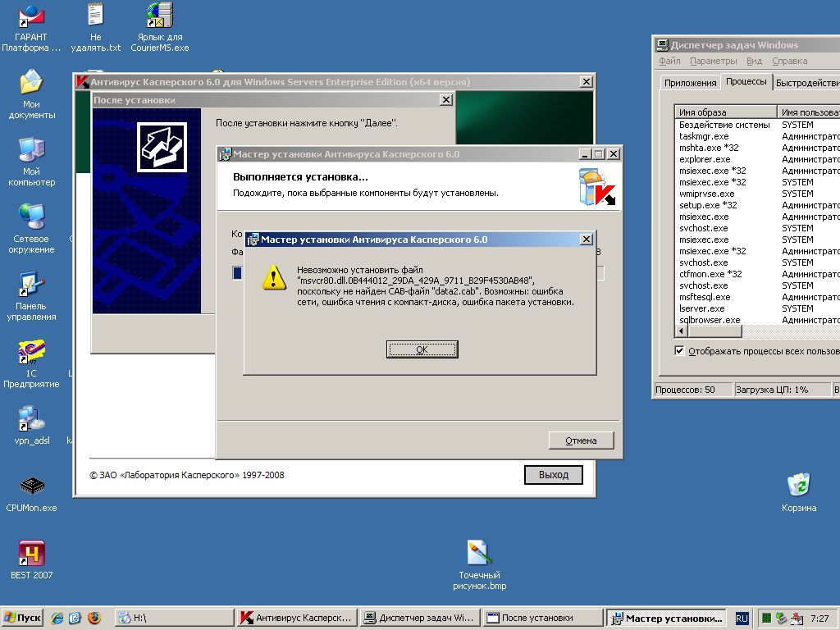Sort processes by Имя образа column
840x630 pixels.
(x=725, y=112)
